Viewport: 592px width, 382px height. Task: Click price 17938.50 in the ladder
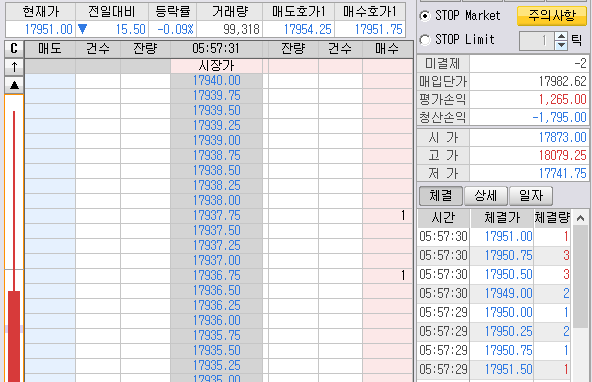(216, 171)
